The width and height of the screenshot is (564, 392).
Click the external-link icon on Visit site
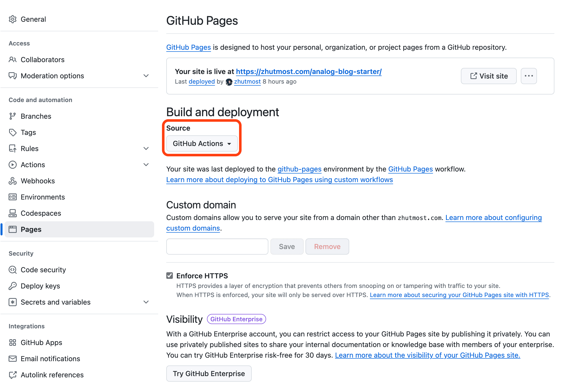pos(473,76)
